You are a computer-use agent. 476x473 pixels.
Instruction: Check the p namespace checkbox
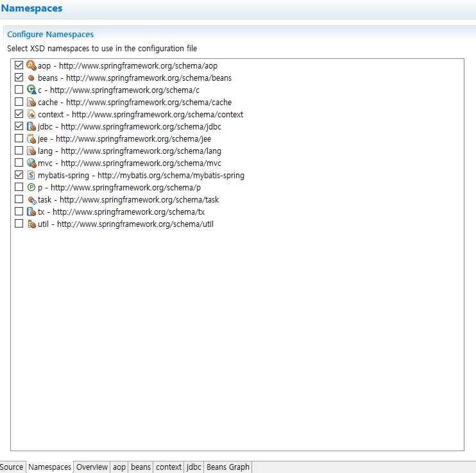pos(19,187)
